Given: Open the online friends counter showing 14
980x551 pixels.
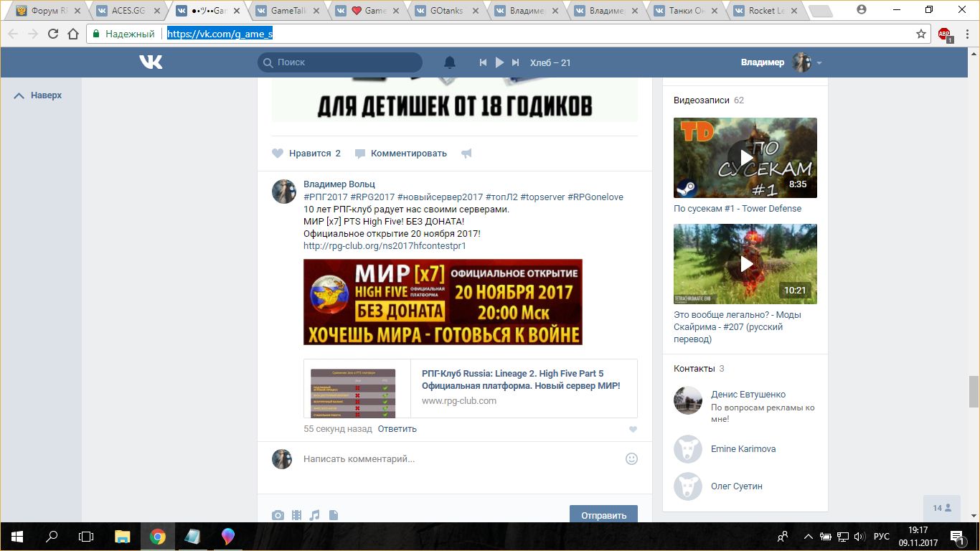Looking at the screenshot, I should click(942, 508).
